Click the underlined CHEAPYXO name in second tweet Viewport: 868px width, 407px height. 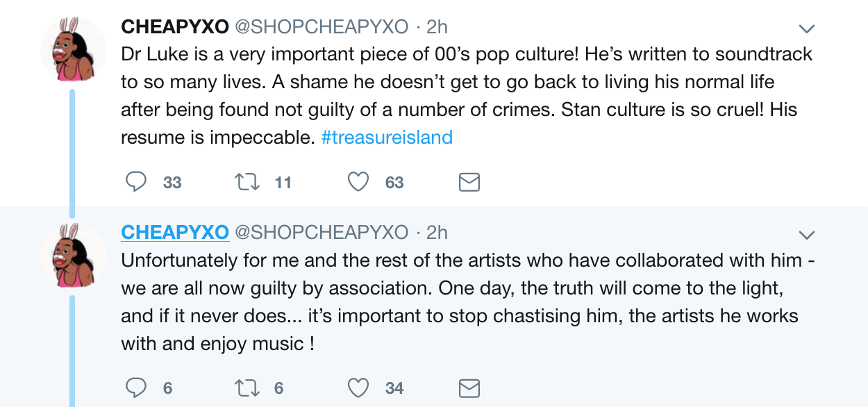coord(175,231)
